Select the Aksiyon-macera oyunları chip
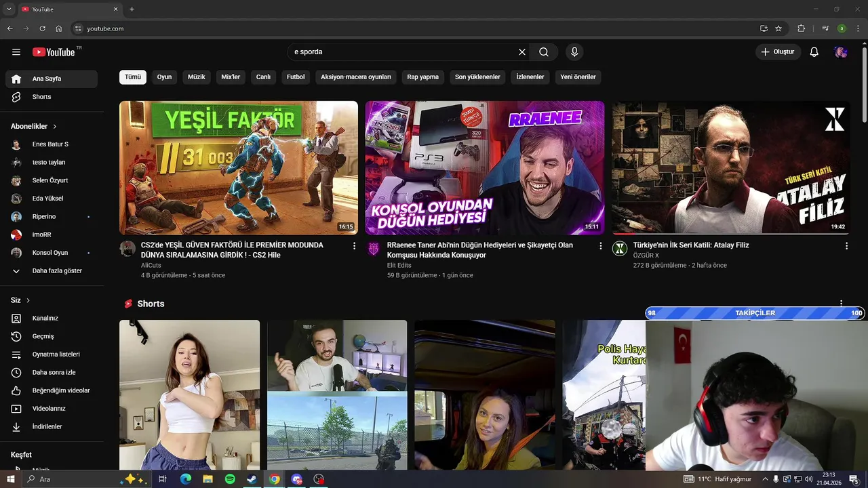The image size is (868, 488). pos(356,77)
